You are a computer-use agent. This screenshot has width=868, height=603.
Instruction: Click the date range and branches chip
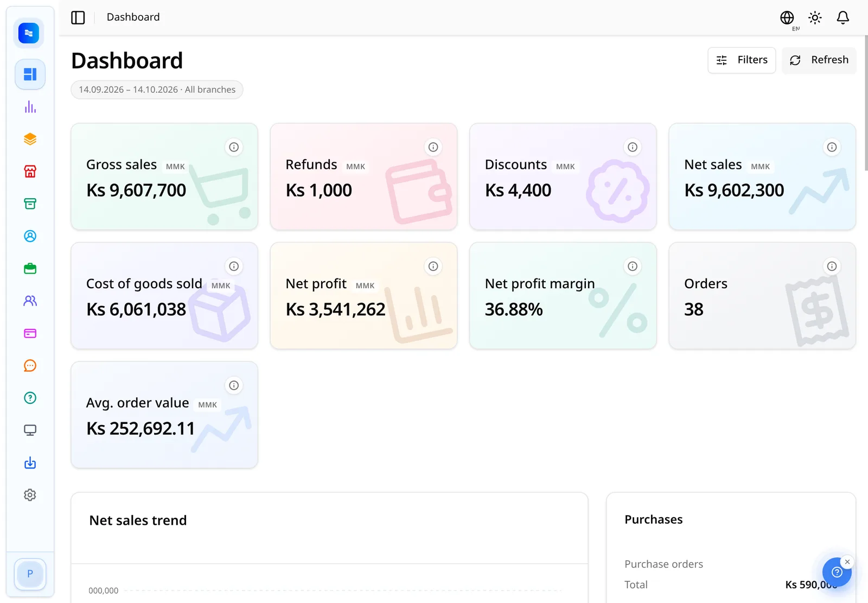click(157, 90)
